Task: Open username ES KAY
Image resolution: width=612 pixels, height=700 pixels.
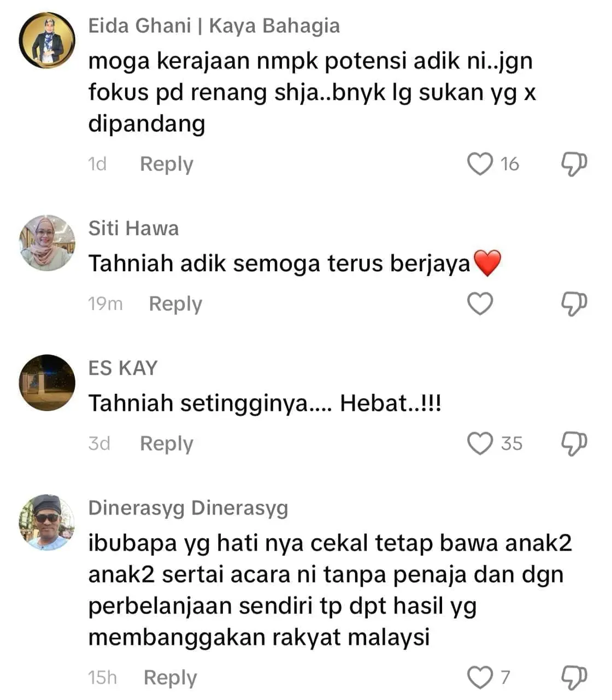Action: (x=123, y=368)
